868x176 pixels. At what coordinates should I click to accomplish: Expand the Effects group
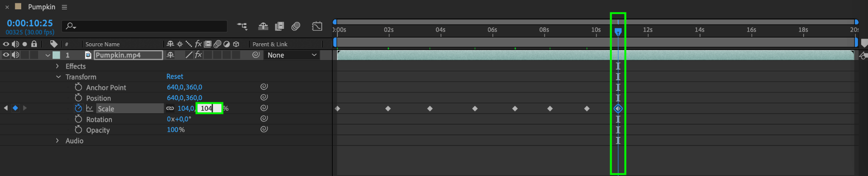[58, 66]
